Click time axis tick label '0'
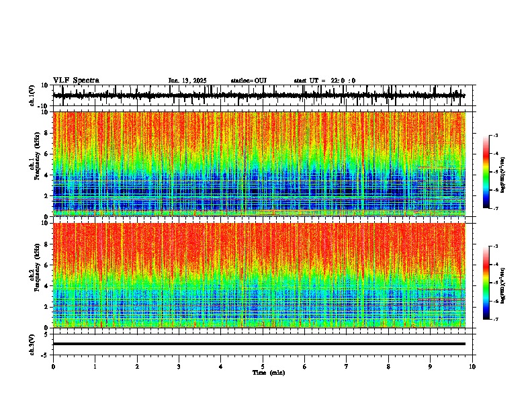 point(53,367)
